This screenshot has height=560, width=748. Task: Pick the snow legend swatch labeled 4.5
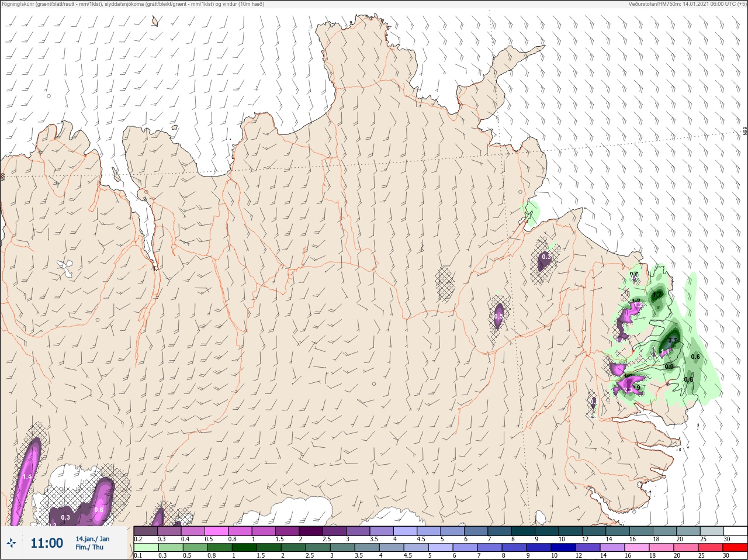pos(429,531)
